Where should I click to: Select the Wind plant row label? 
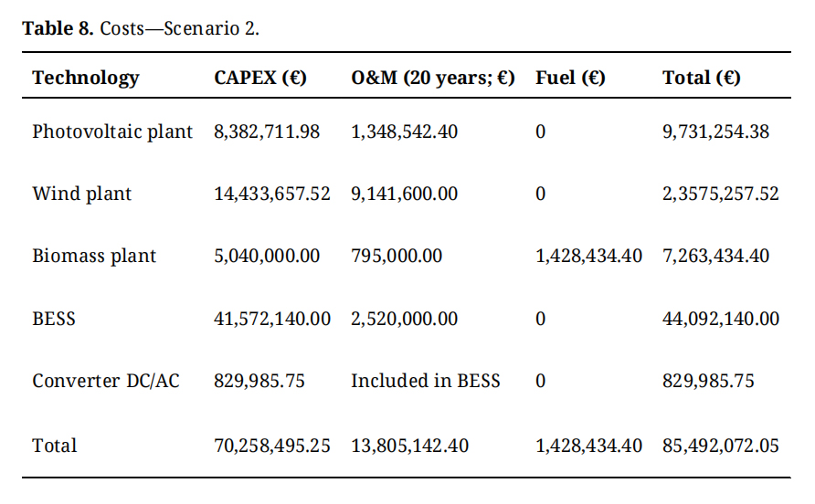coord(82,194)
